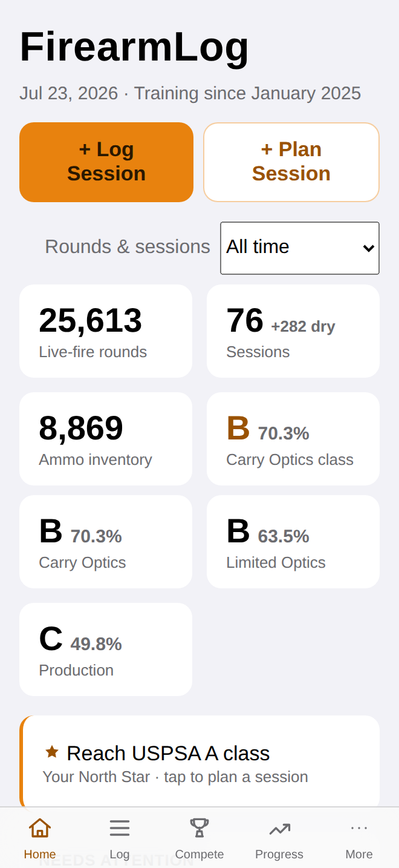Open the More three-dots icon
This screenshot has height=868, width=399.
[x=359, y=827]
